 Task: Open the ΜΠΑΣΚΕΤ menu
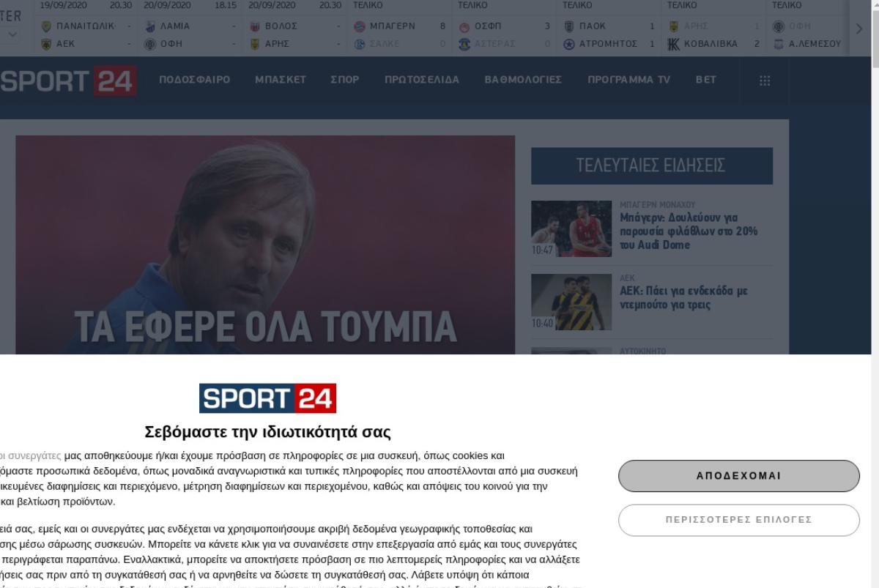(281, 80)
